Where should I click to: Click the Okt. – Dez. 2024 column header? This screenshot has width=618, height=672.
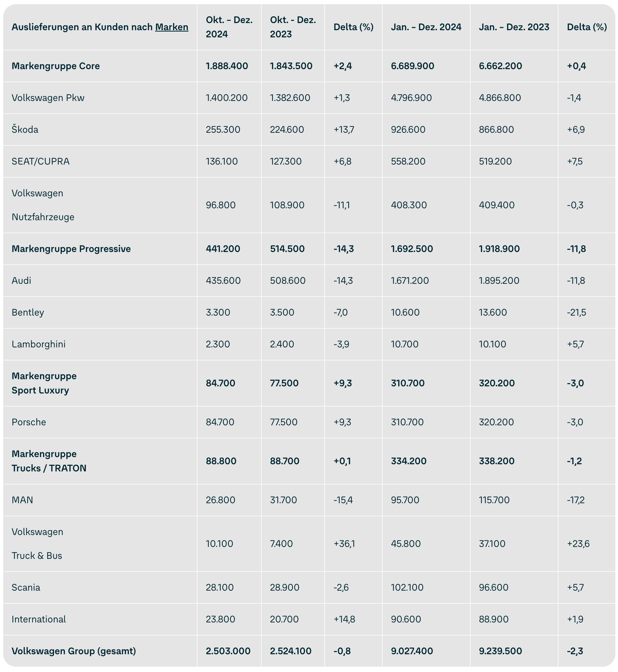point(229,27)
